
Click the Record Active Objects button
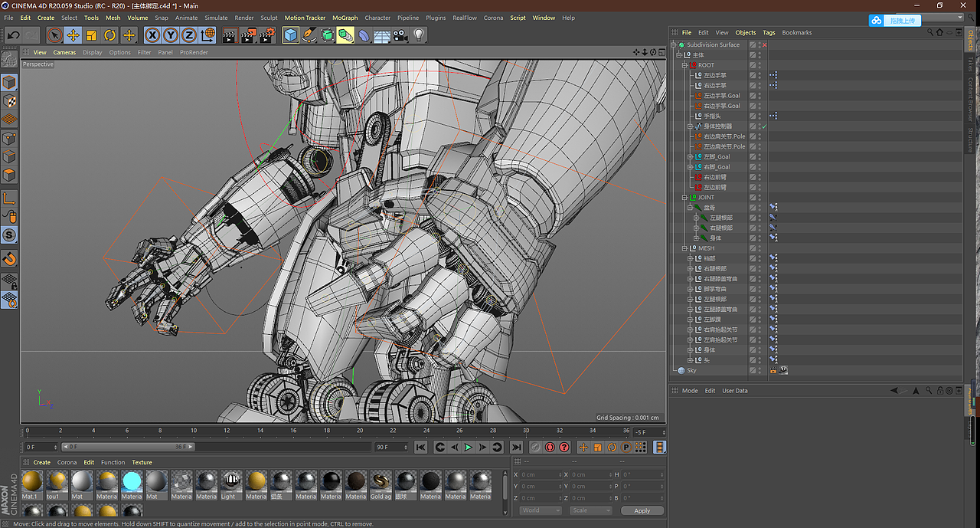[536, 447]
